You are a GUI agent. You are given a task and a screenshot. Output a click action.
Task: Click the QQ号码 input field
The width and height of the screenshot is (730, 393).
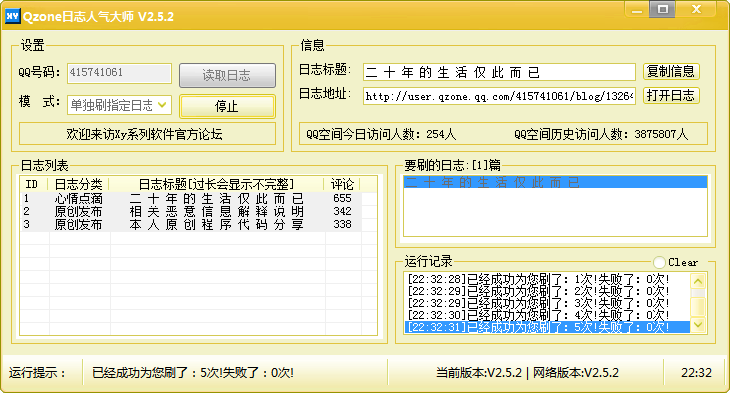tap(119, 74)
